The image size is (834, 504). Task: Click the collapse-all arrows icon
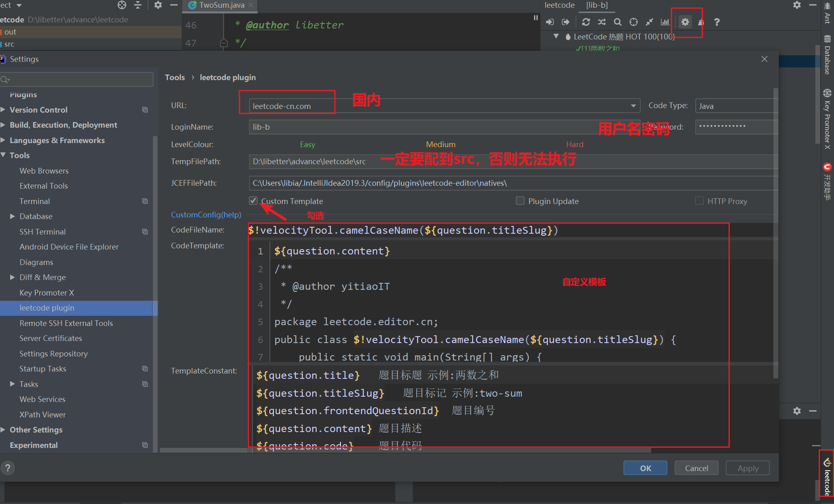649,22
